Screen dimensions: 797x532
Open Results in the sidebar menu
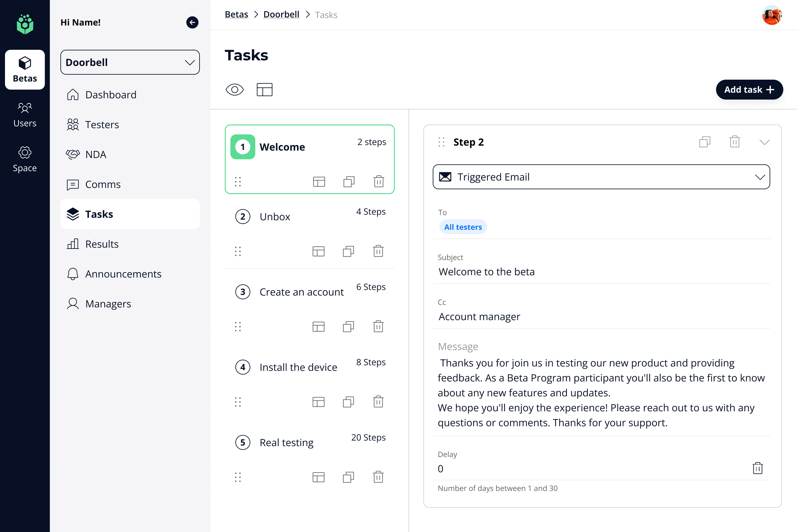tap(102, 244)
